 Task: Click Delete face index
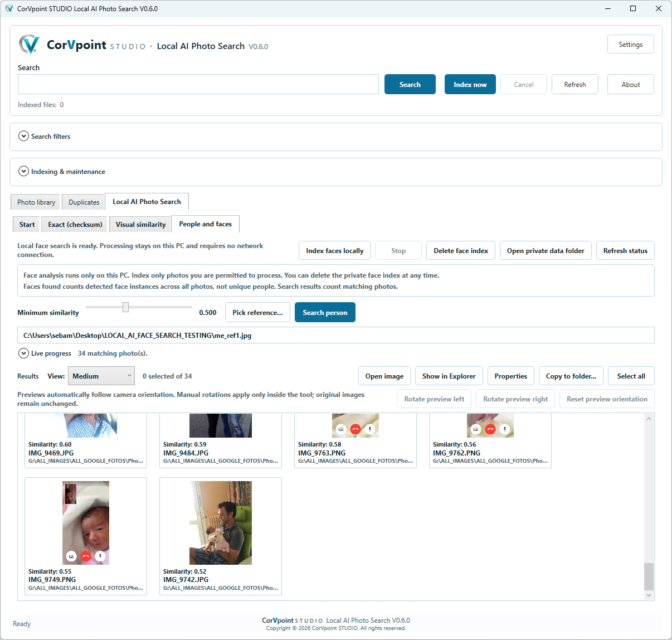[461, 250]
